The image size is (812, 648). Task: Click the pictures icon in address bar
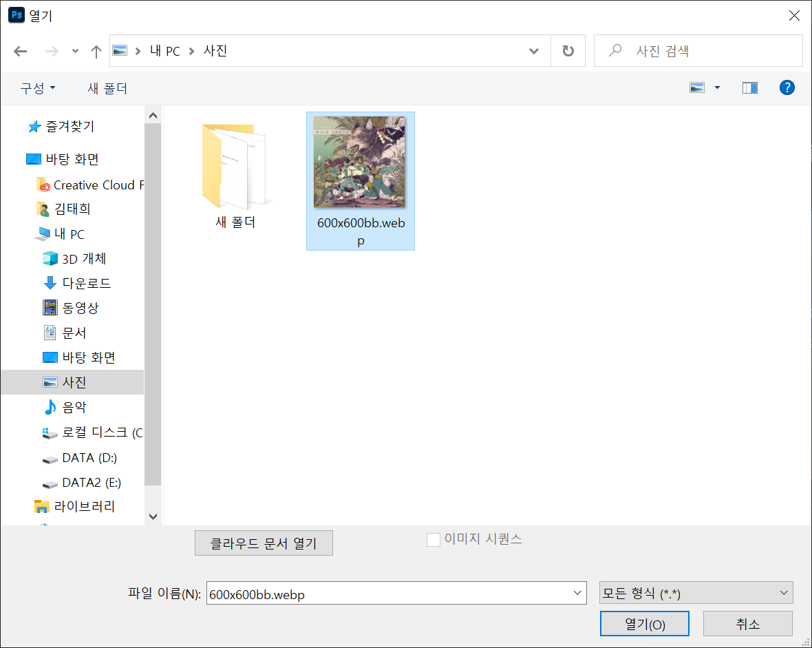pos(120,50)
